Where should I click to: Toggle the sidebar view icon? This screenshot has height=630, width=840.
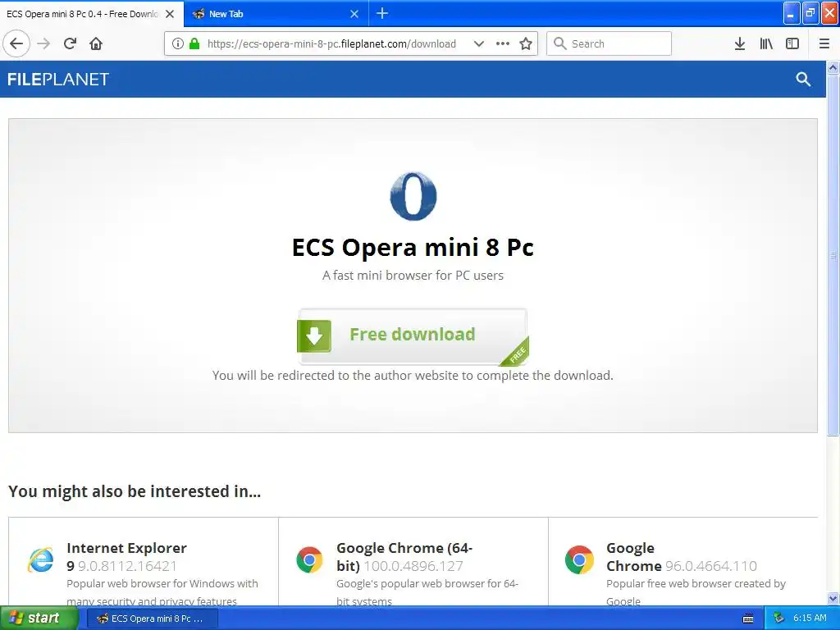(x=792, y=43)
